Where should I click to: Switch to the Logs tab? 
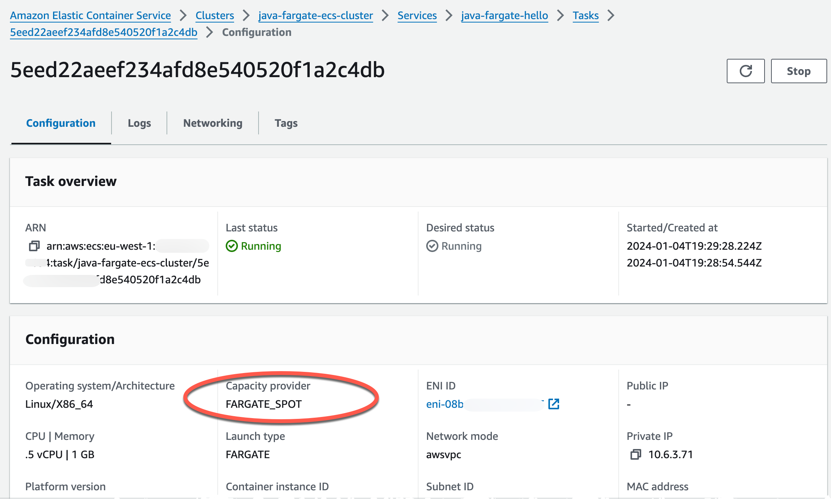pos(139,123)
